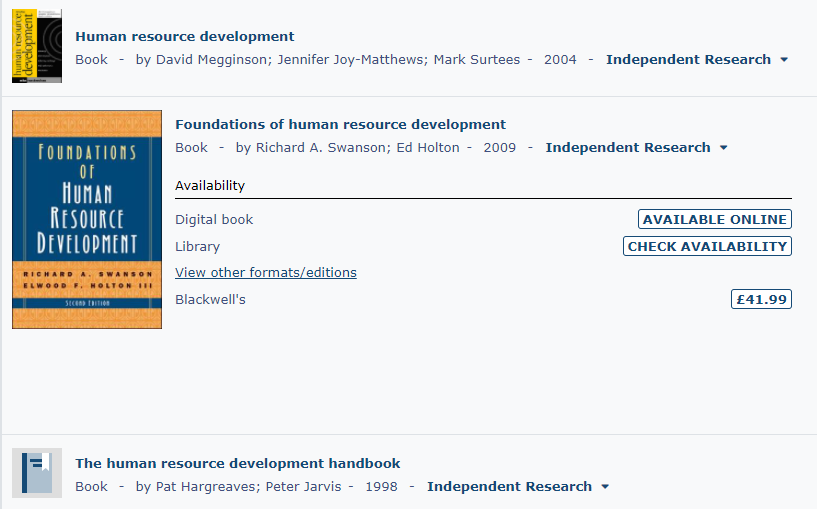This screenshot has width=817, height=509.
Task: Open the title Human resource development
Action: (185, 37)
